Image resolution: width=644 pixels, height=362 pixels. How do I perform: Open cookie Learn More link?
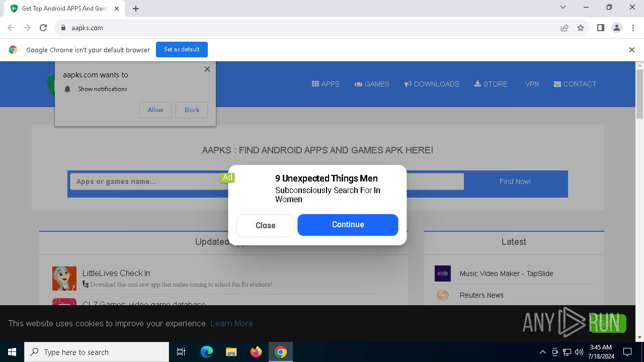click(x=231, y=323)
